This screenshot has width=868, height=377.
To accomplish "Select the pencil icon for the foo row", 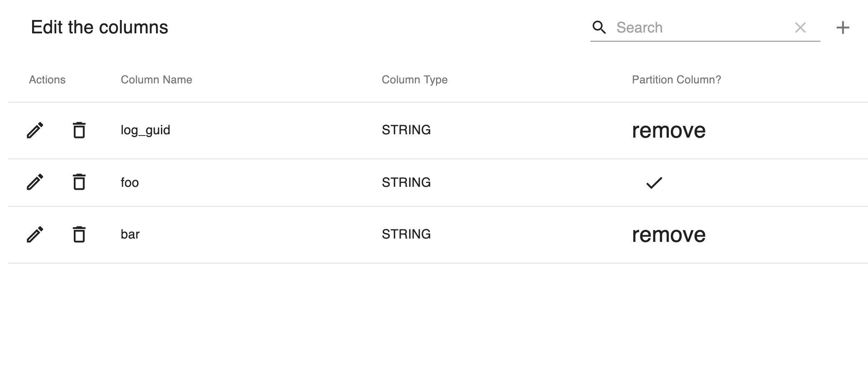I will [x=35, y=182].
